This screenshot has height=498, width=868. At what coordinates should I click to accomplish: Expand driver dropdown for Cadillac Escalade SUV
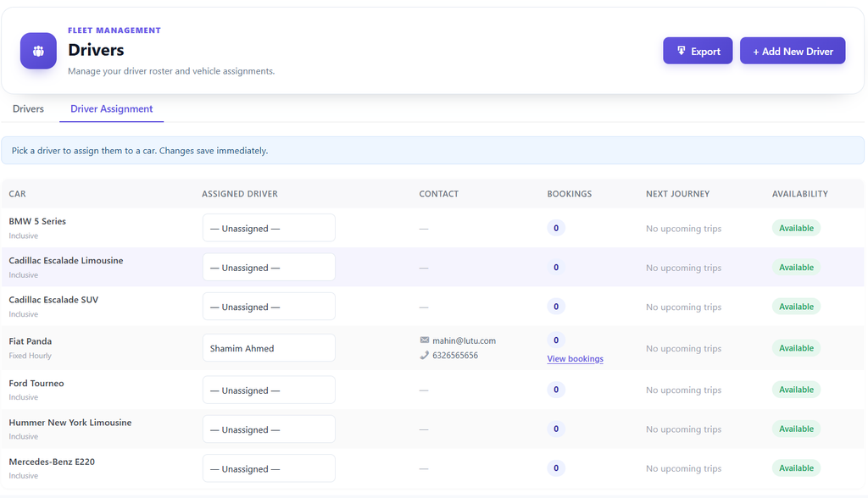click(x=269, y=307)
